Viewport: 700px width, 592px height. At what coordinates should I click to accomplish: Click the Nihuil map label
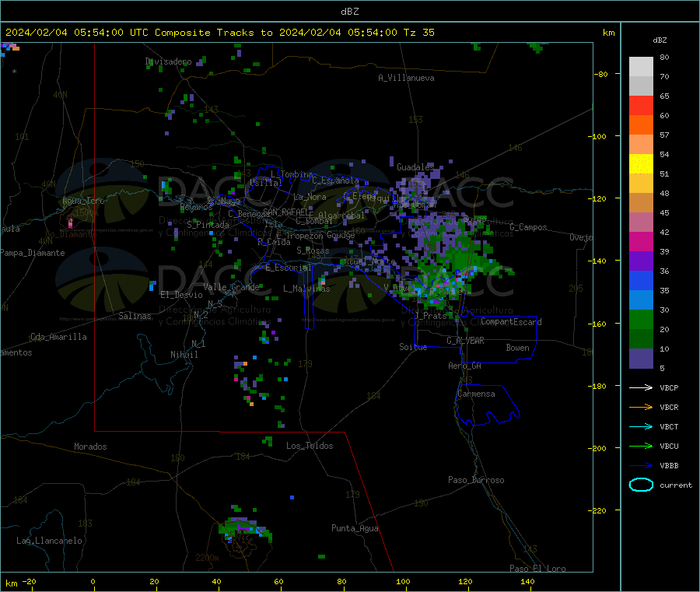184,355
